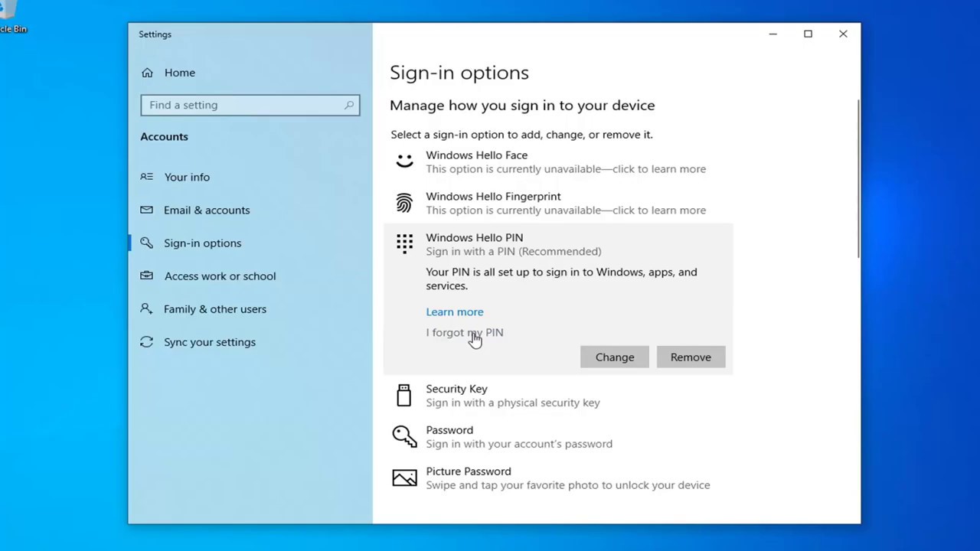Expand the Windows Hello Fingerprint option

(558, 203)
